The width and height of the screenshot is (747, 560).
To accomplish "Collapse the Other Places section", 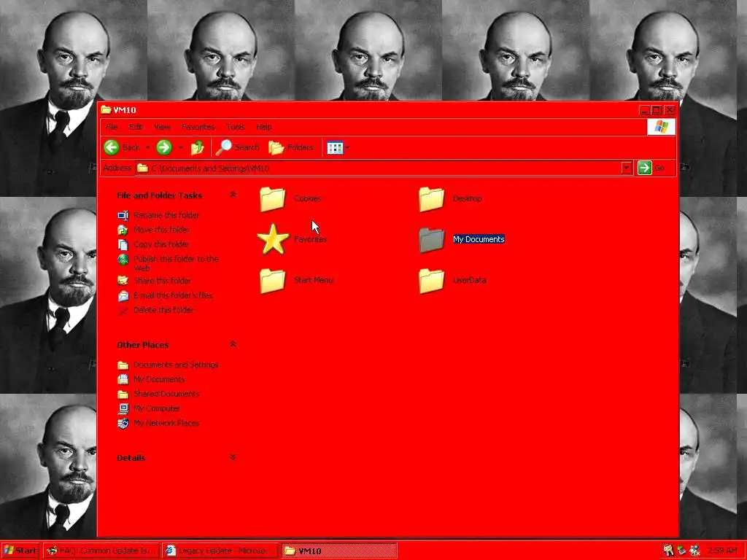I will pyautogui.click(x=233, y=344).
